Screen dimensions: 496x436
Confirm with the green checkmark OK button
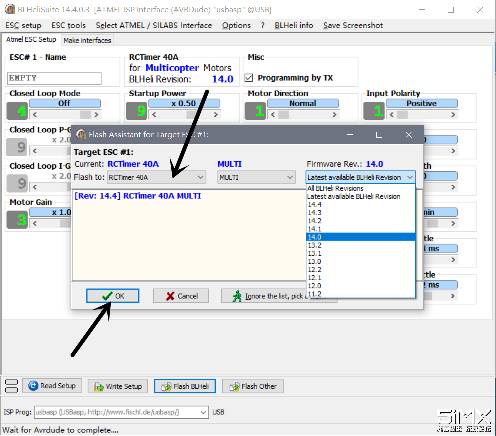[x=113, y=296]
